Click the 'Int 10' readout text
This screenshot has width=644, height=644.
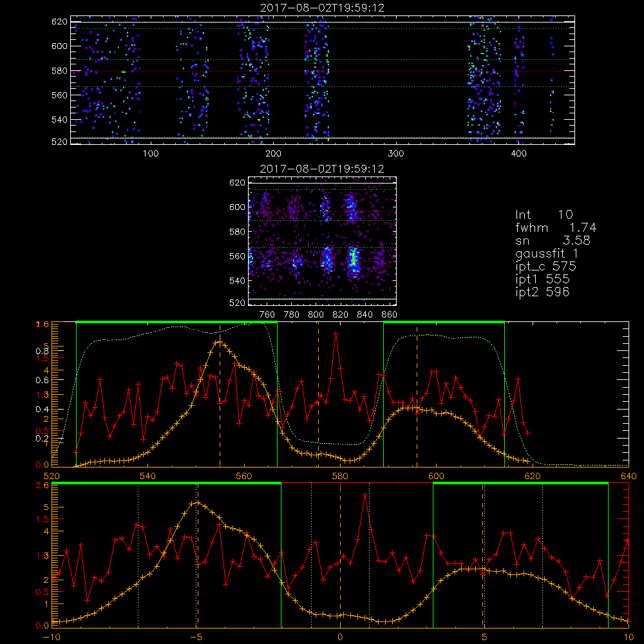click(x=544, y=215)
